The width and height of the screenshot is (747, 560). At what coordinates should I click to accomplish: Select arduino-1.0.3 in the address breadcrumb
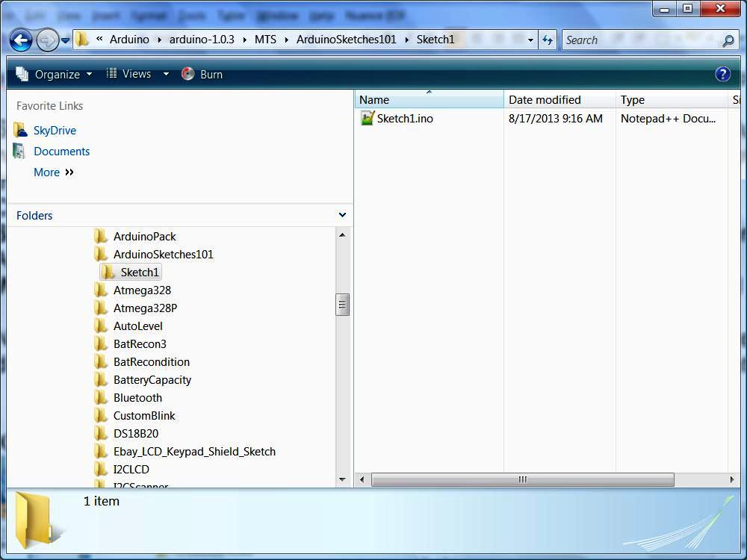coord(202,40)
